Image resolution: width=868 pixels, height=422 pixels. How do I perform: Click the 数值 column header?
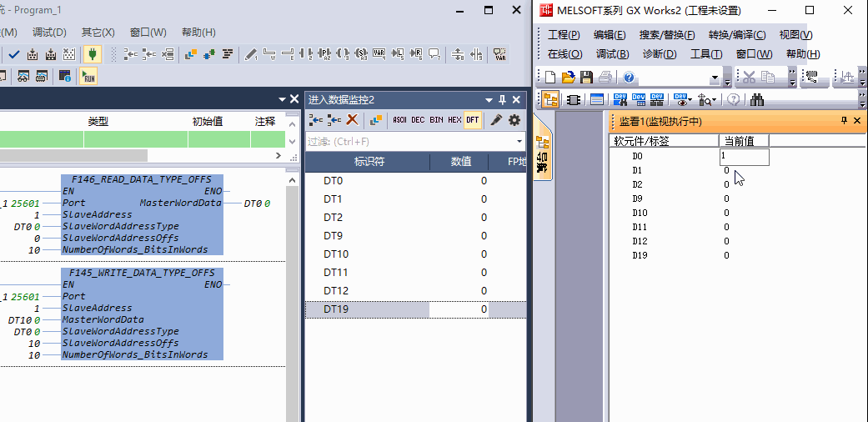461,162
